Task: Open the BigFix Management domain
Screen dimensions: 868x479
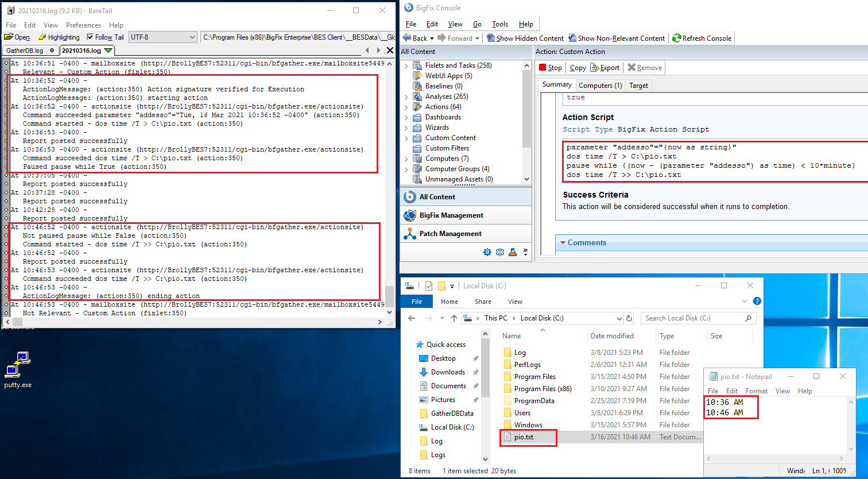Action: point(466,215)
